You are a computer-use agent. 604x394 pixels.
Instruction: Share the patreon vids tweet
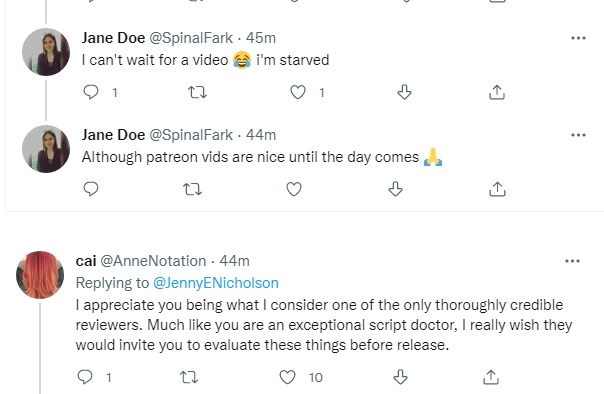[x=497, y=189]
